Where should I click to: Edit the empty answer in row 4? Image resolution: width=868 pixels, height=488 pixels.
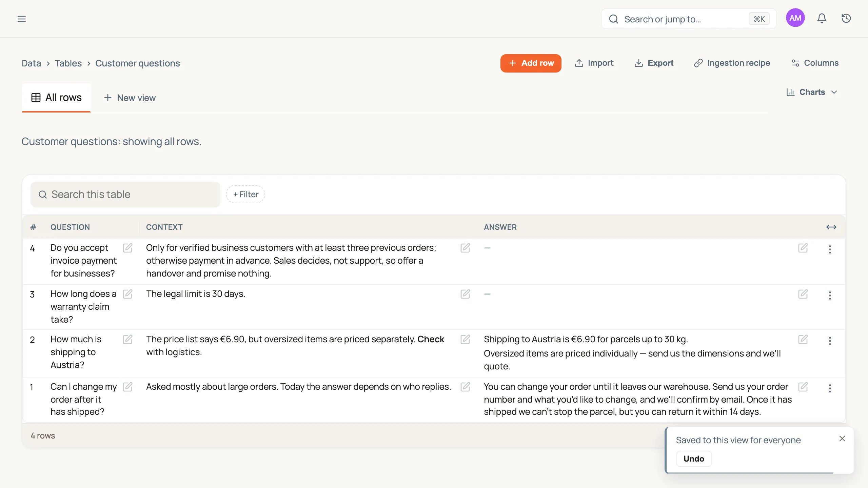[803, 248]
